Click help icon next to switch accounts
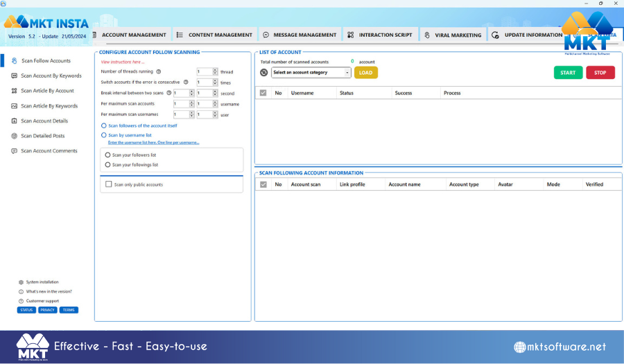Viewport: 624px width, 364px height. coord(186,83)
